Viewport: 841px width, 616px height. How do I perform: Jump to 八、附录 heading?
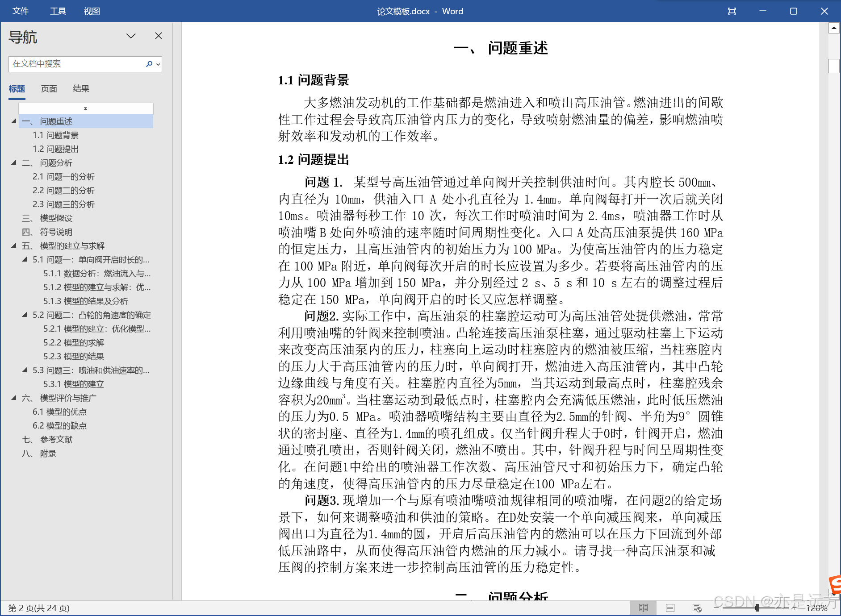tap(39, 453)
